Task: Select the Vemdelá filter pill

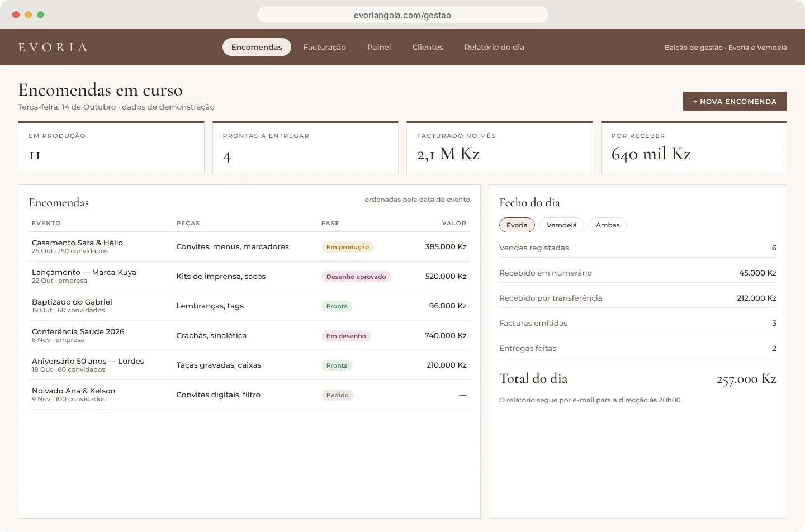Action: tap(561, 225)
